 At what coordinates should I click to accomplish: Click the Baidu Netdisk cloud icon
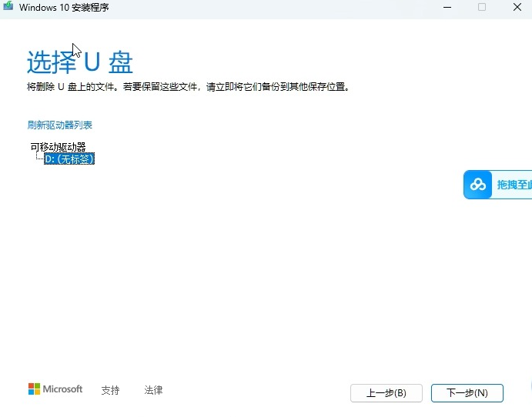pyautogui.click(x=479, y=185)
